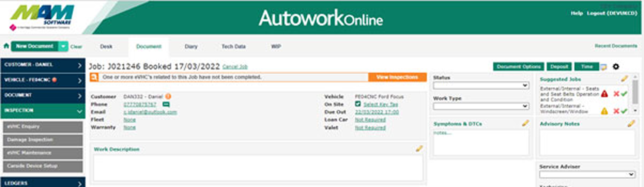Reject the Seats and Seat Belts suggested job
Screen dimensions: 644x187
tap(616, 94)
